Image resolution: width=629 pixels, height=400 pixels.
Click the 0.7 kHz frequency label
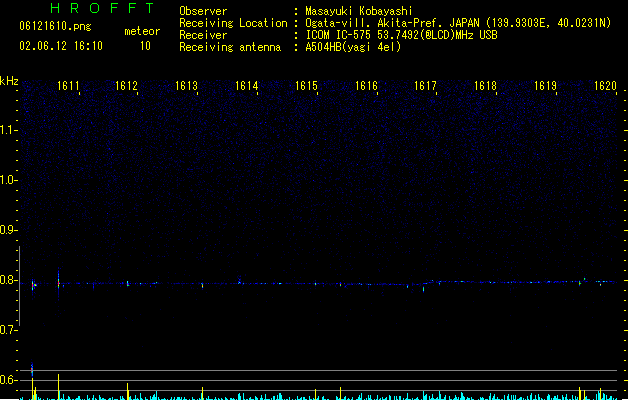point(8,330)
